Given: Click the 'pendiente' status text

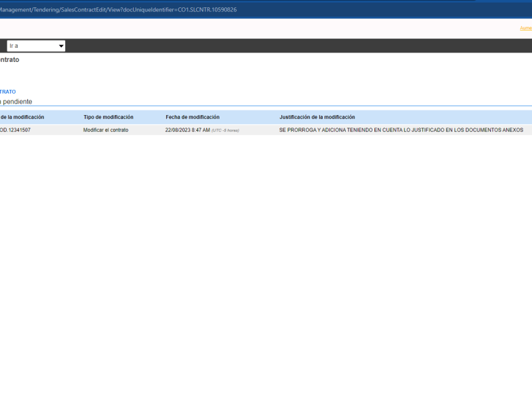Looking at the screenshot, I should point(17,101).
